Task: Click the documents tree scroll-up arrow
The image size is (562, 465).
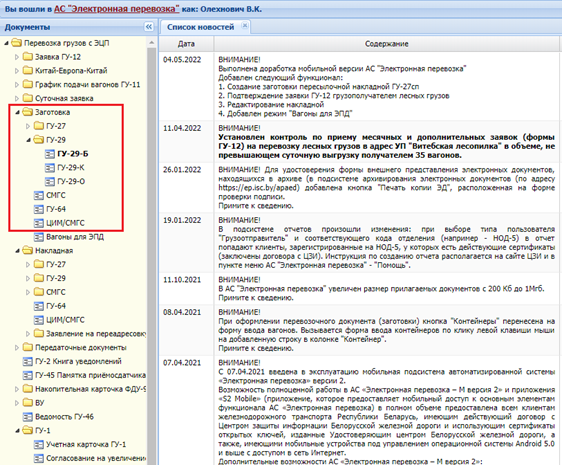Action: [152, 42]
